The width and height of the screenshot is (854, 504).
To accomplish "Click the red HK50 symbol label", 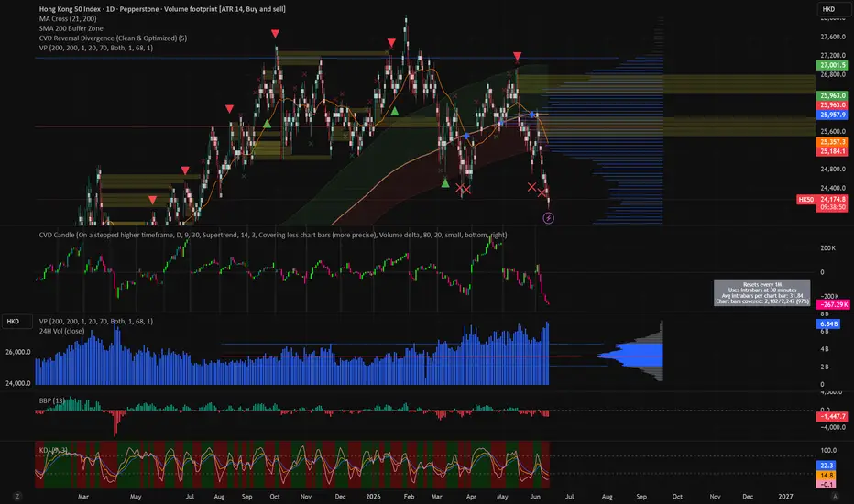I will [805, 200].
